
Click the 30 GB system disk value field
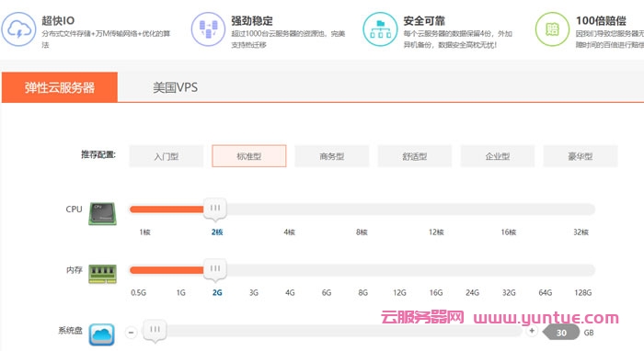[561, 333]
